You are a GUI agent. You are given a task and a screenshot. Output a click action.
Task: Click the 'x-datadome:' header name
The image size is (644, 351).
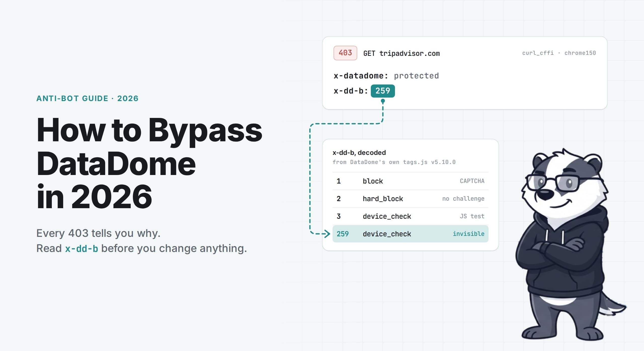(361, 76)
